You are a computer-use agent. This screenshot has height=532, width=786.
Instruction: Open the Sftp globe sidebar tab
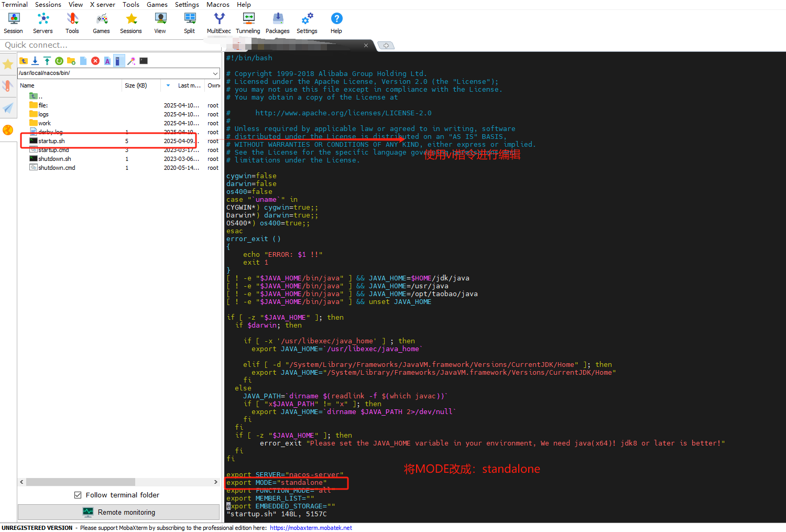(x=8, y=129)
